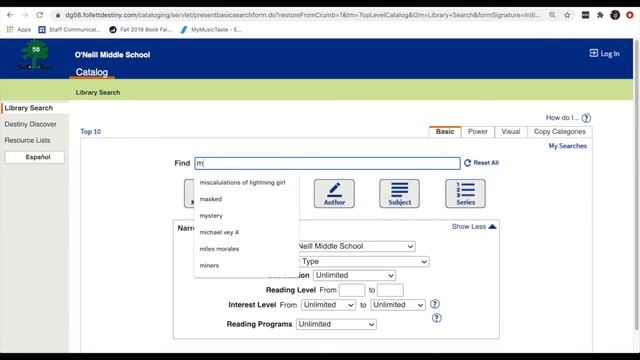
Task: Open the Unlimited dropdown below the Type dropdown
Action: click(x=354, y=276)
